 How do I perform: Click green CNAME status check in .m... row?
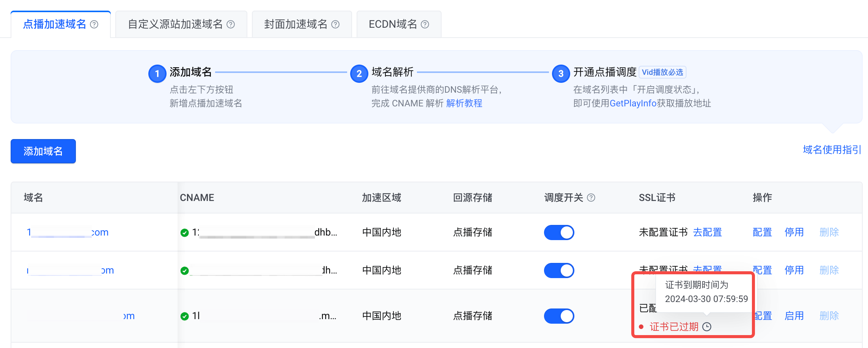tap(185, 316)
